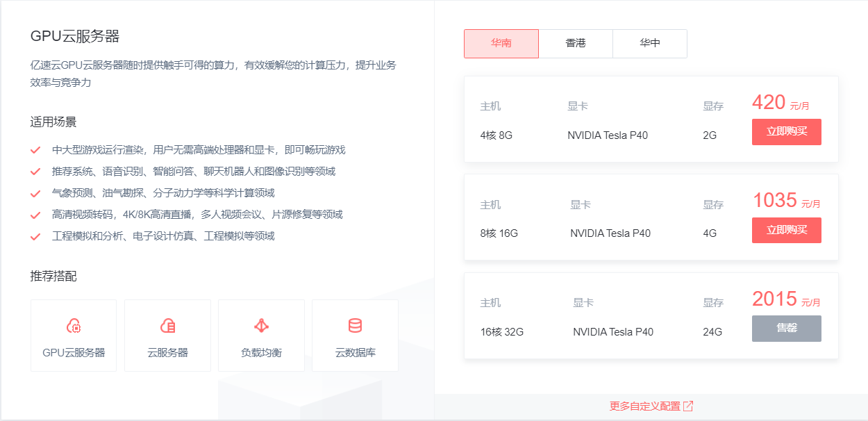The width and height of the screenshot is (868, 421).
Task: Click the 推荐搭配 section heading
Action: click(53, 276)
